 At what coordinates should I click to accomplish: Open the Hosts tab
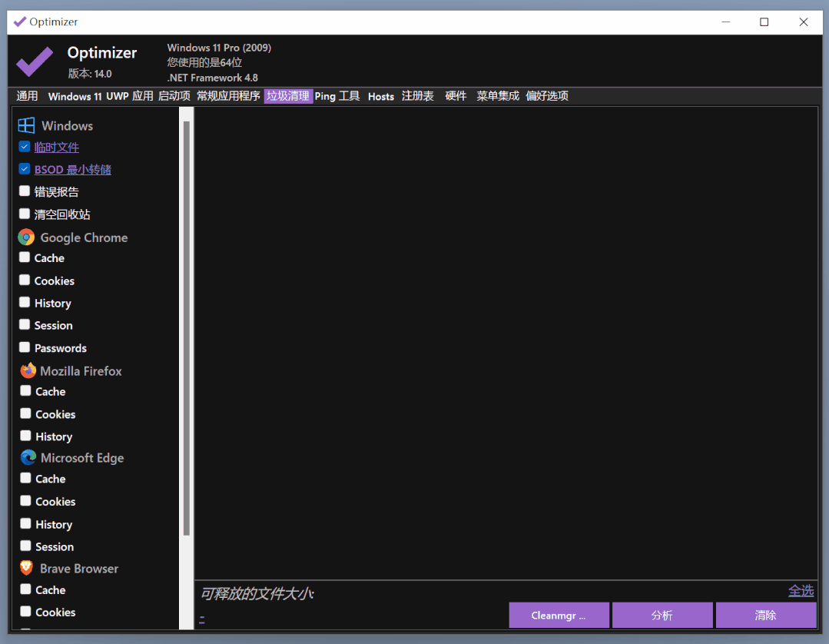click(380, 96)
